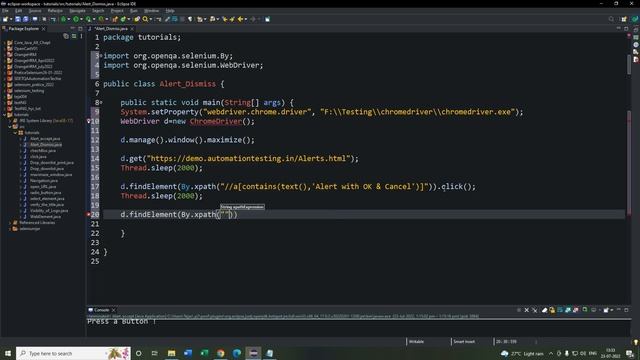This screenshot has height=360, width=640.
Task: Click the Open Perspective icon at the top right
Action: coord(624,19)
